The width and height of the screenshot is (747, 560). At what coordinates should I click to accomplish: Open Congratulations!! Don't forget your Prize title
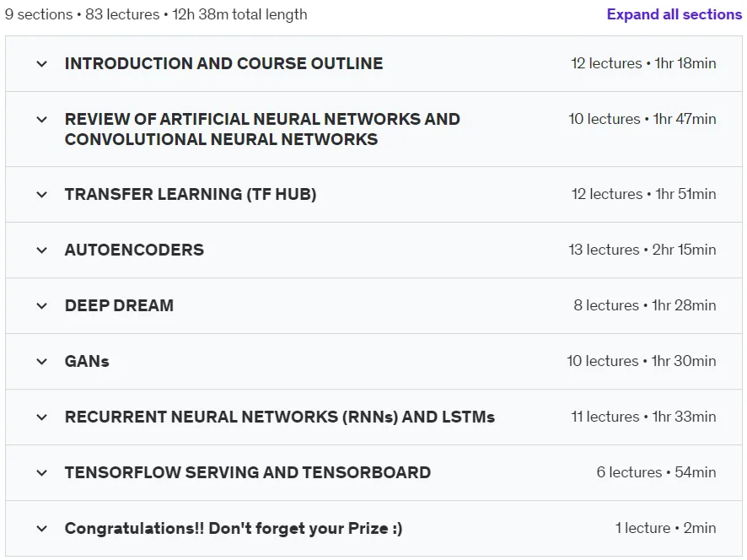click(x=234, y=529)
